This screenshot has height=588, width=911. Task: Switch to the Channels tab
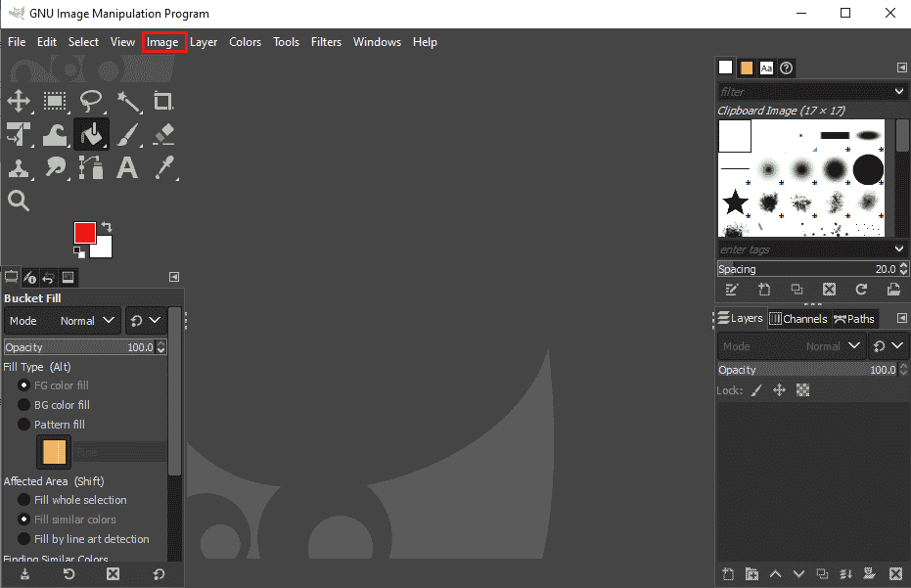(798, 318)
